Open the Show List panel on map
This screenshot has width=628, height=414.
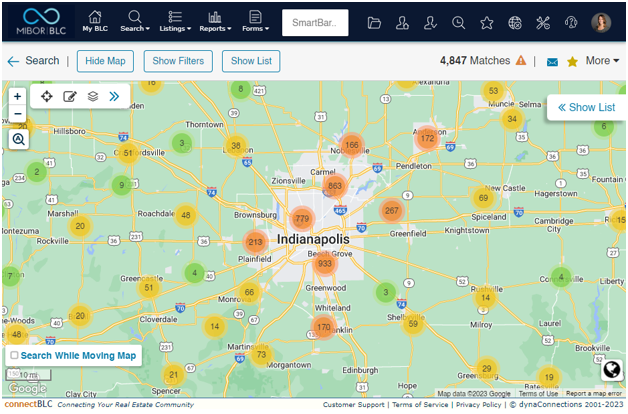coord(586,107)
